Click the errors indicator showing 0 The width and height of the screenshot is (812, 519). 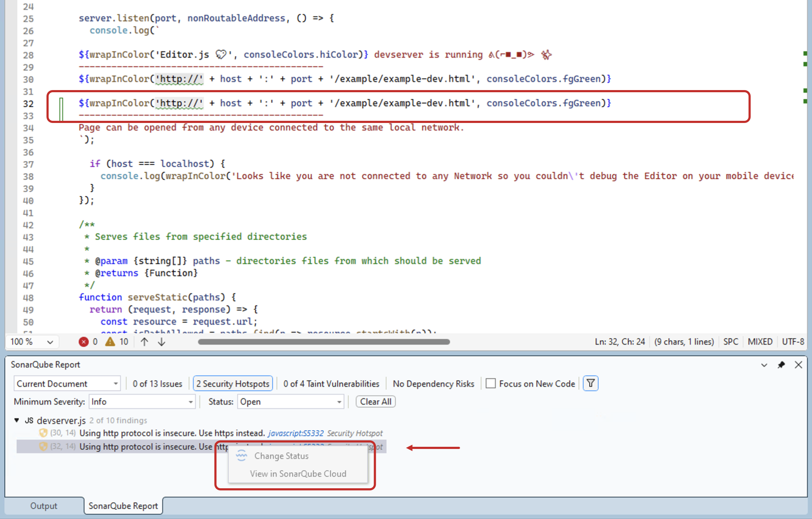[x=88, y=342]
